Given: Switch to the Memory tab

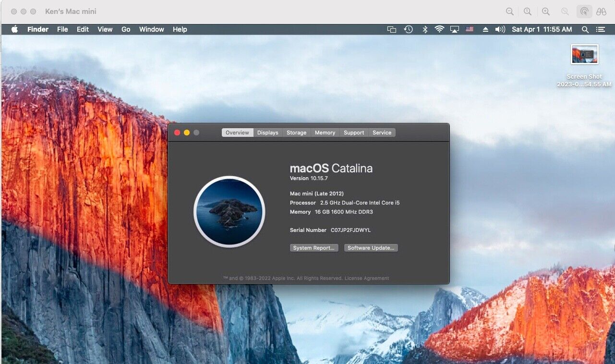Looking at the screenshot, I should click(325, 133).
